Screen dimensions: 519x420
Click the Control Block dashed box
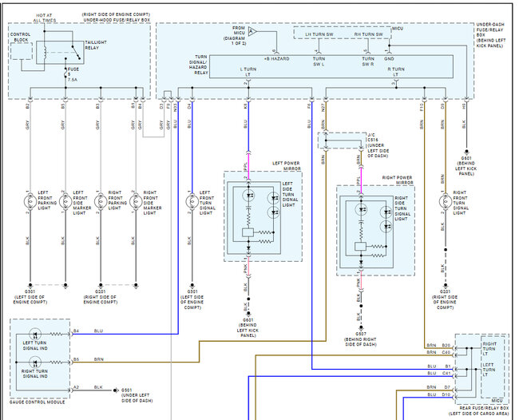click(x=22, y=51)
